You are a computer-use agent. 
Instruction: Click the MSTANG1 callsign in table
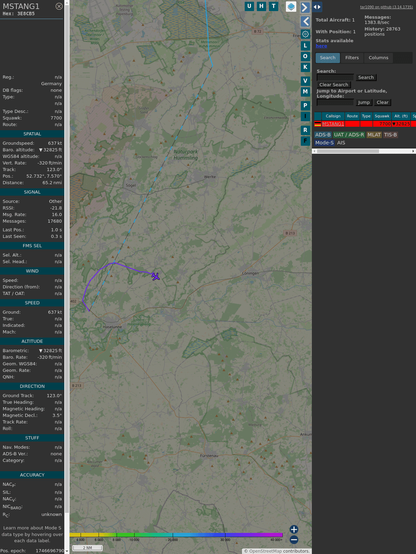pos(333,124)
